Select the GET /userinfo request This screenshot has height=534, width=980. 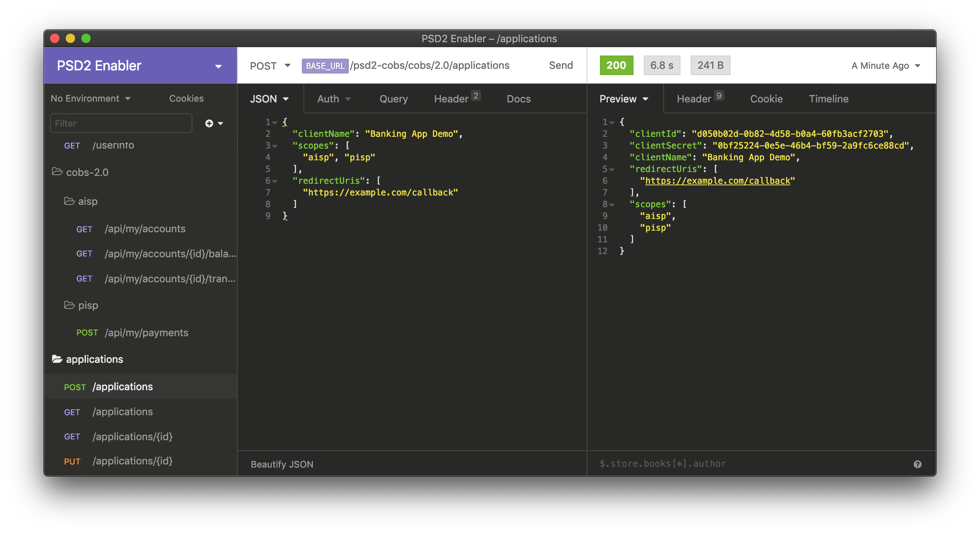point(141,145)
